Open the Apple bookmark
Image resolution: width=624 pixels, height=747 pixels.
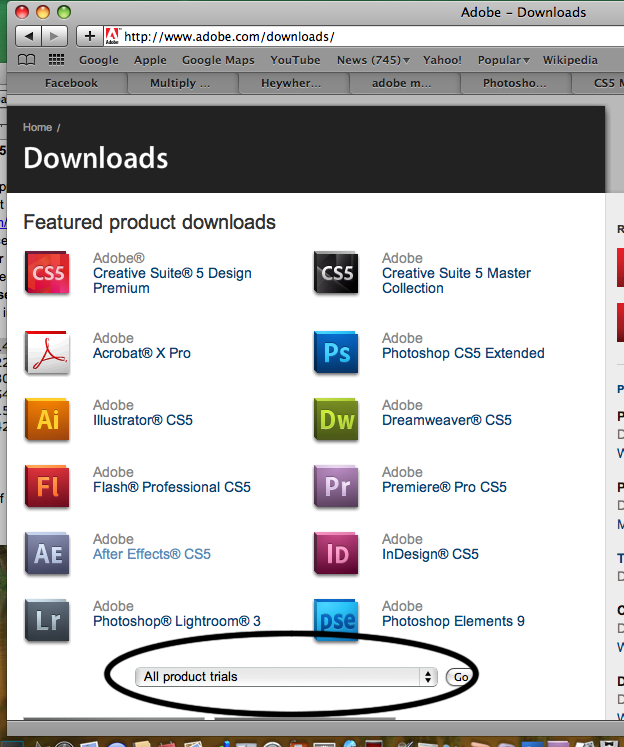[x=150, y=60]
